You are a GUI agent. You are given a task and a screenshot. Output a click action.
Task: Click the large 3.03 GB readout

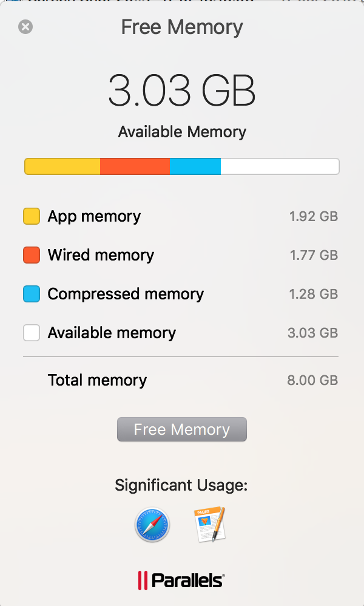(x=182, y=90)
